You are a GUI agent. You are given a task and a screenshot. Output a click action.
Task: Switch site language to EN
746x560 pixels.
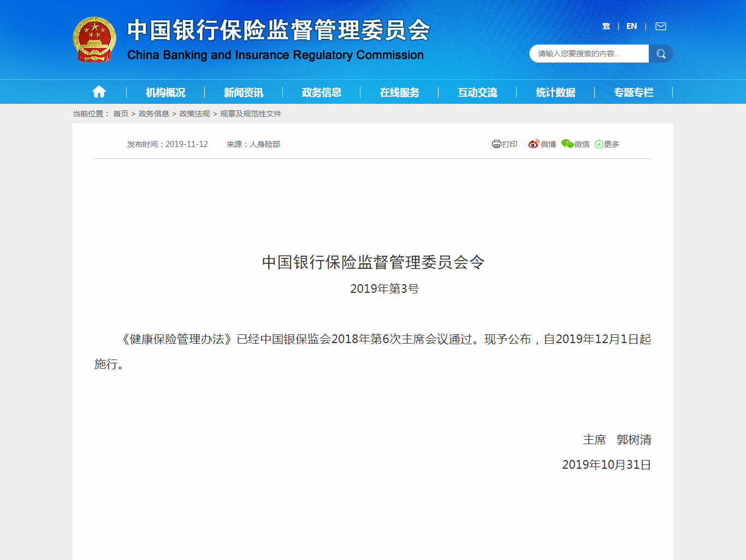coord(632,26)
